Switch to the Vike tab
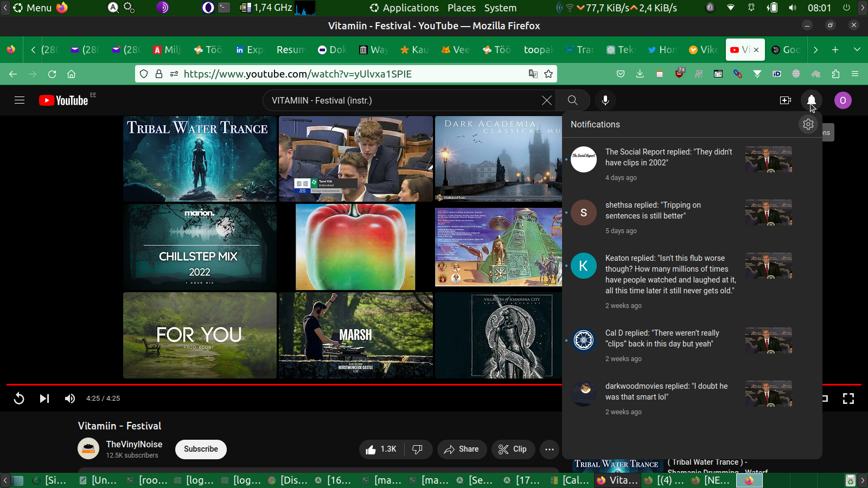 coord(703,50)
